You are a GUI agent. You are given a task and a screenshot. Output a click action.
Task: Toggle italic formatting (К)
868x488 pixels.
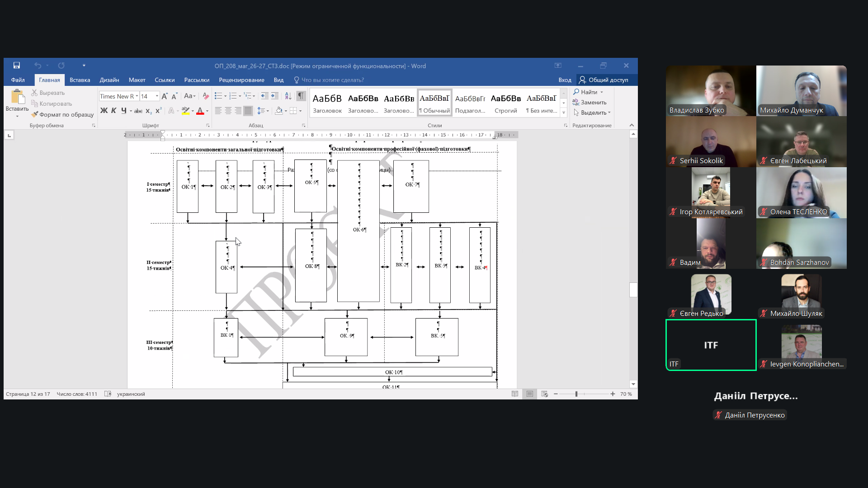(113, 111)
